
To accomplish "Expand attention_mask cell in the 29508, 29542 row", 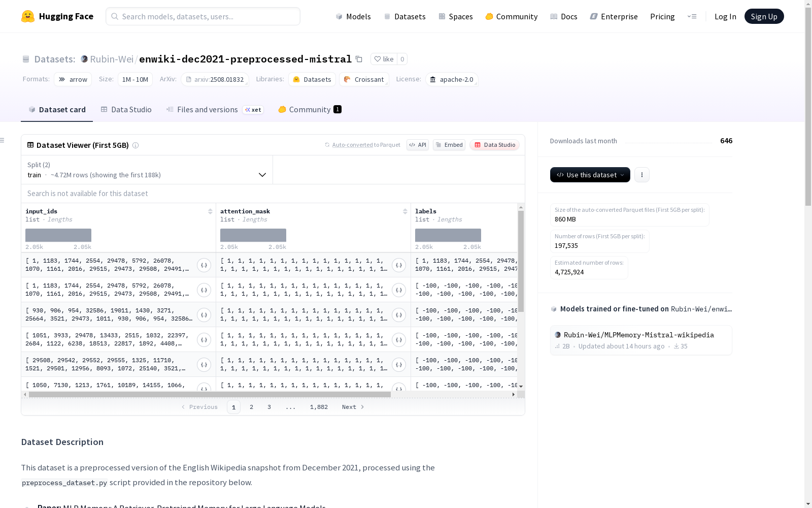I will pos(399,365).
